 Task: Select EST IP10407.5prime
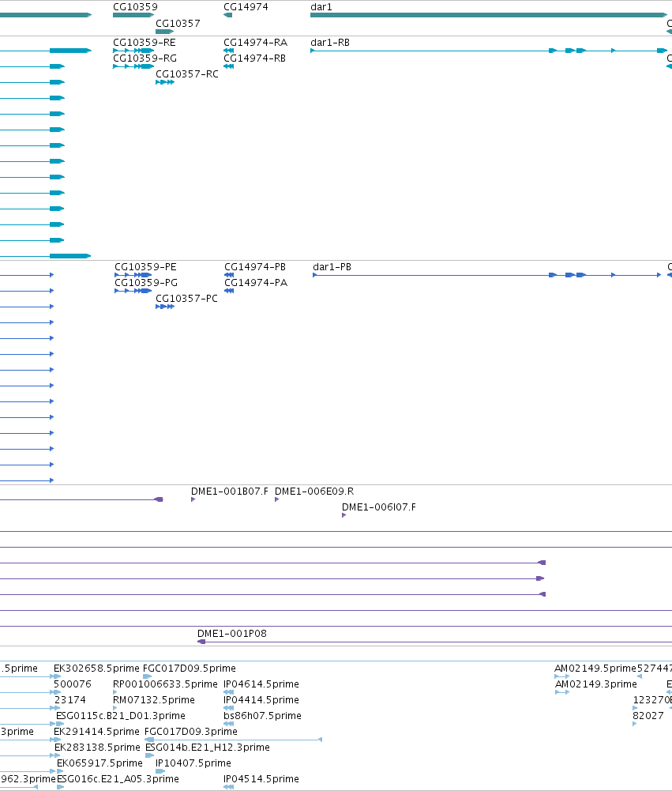click(193, 763)
